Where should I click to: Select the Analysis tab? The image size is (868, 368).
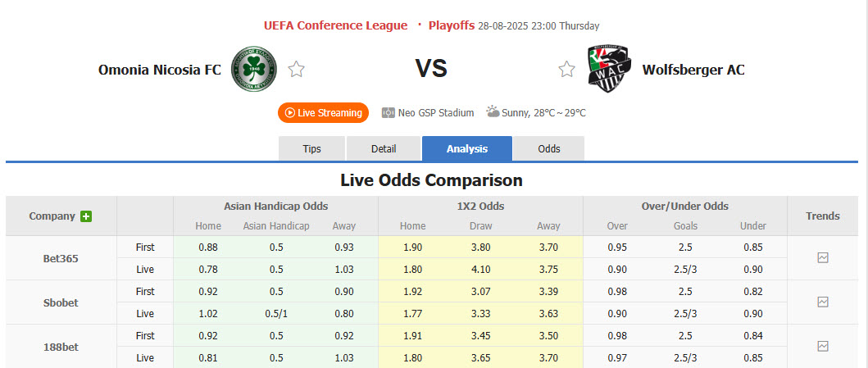coord(467,148)
